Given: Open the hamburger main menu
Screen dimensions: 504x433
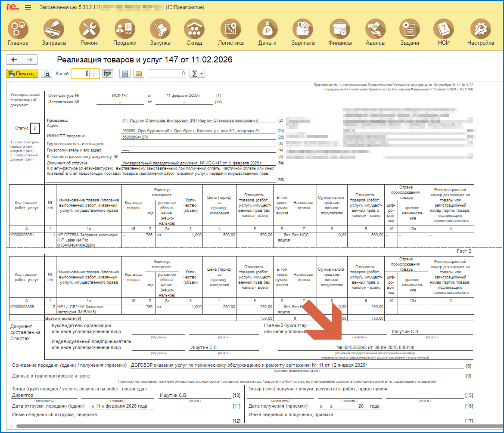Looking at the screenshot, I should 28,8.
